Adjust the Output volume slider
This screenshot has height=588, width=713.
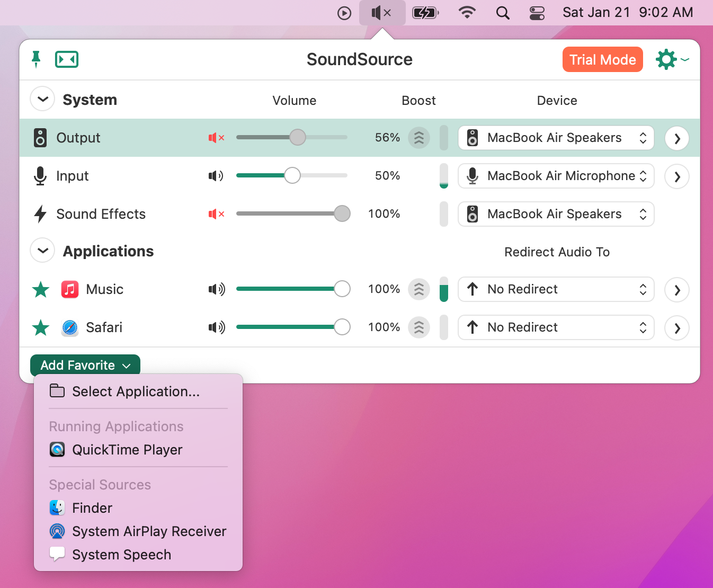point(292,138)
